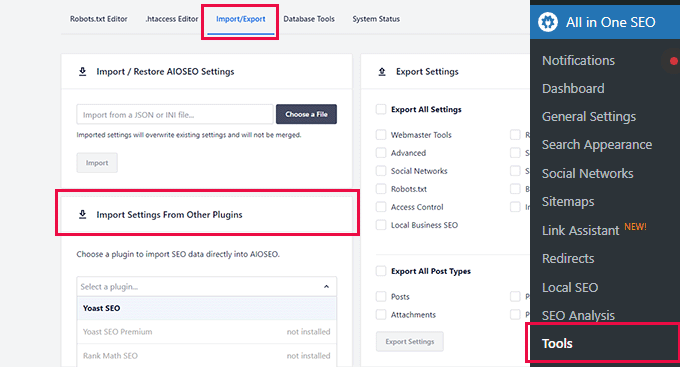The height and width of the screenshot is (367, 680).
Task: Click the Export Settings button
Action: 410,341
